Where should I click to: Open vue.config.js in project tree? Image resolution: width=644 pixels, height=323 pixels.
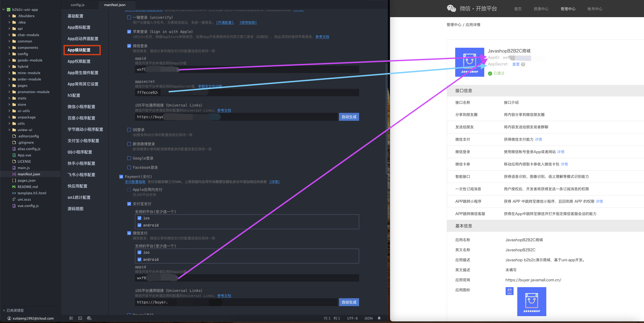click(28, 206)
